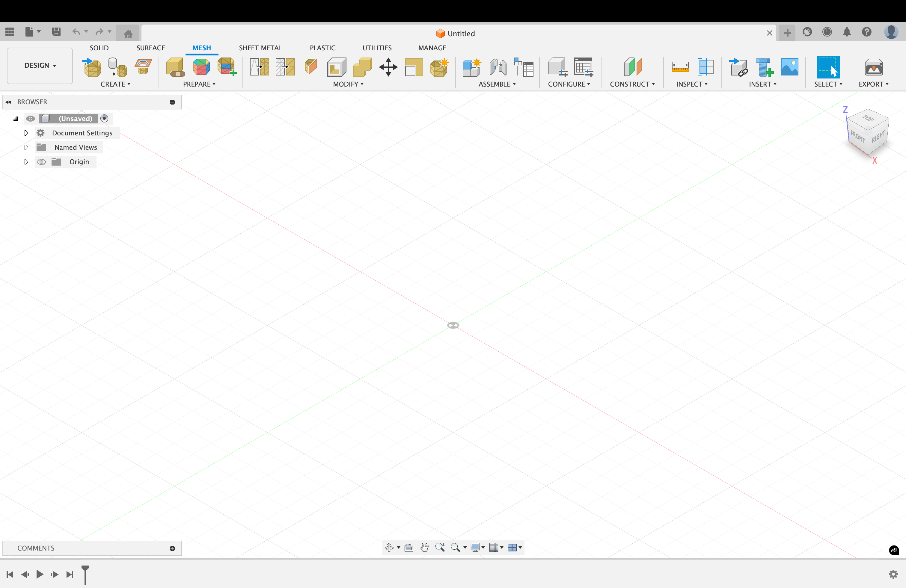Activate the Zoom magnifier tool
Viewport: 906px width, 588px height.
pos(440,548)
